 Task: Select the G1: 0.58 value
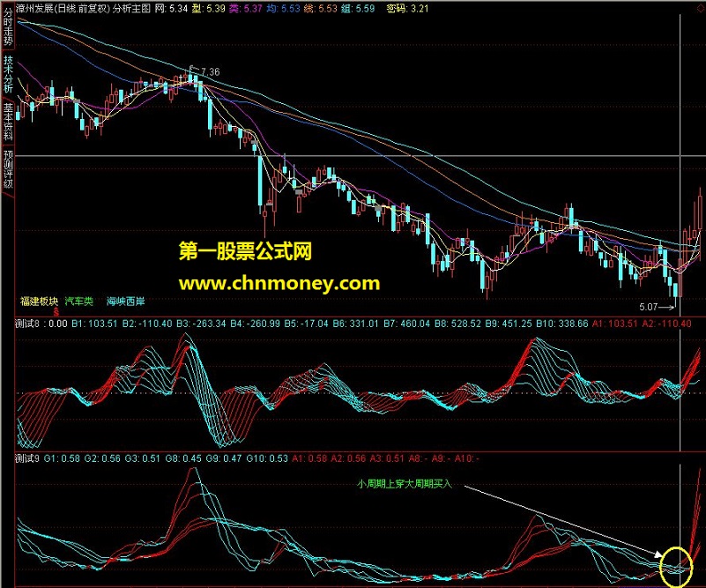click(62, 458)
